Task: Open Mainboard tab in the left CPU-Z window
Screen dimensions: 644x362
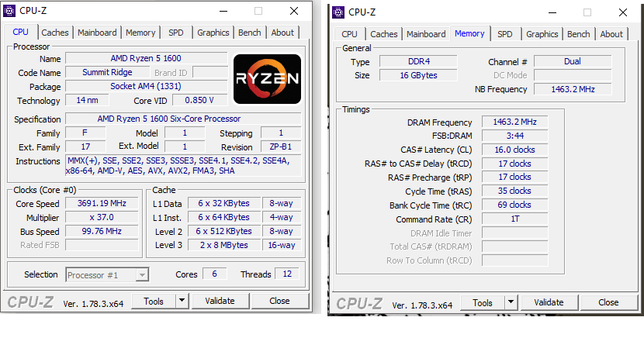Action: pyautogui.click(x=97, y=33)
